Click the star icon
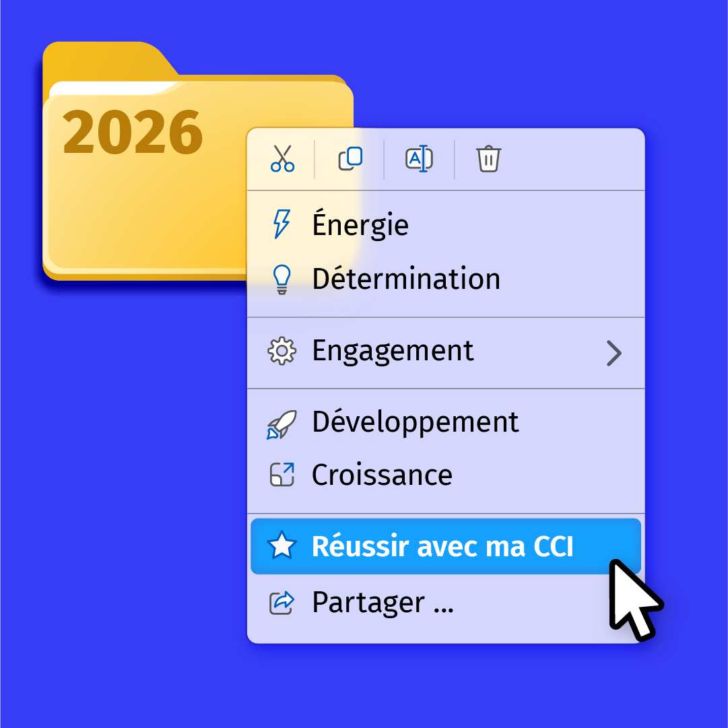 pos(282,546)
